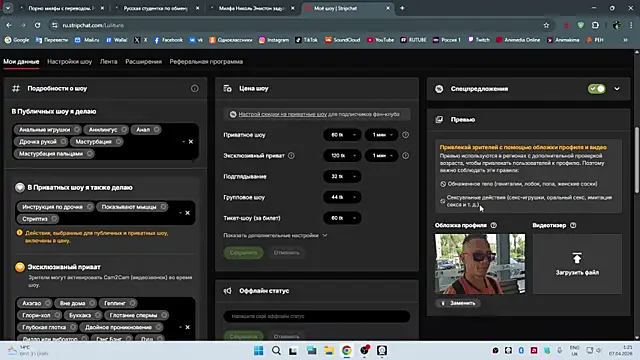Screen dimensions: 640x360
Task: Clear all tags in Эксклюзивный приват field
Action: click(x=187, y=327)
